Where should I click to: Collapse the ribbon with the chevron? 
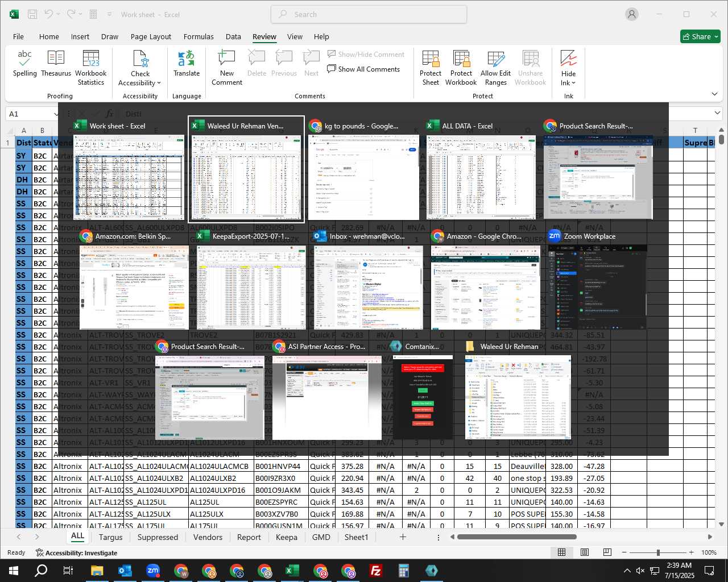pos(715,94)
